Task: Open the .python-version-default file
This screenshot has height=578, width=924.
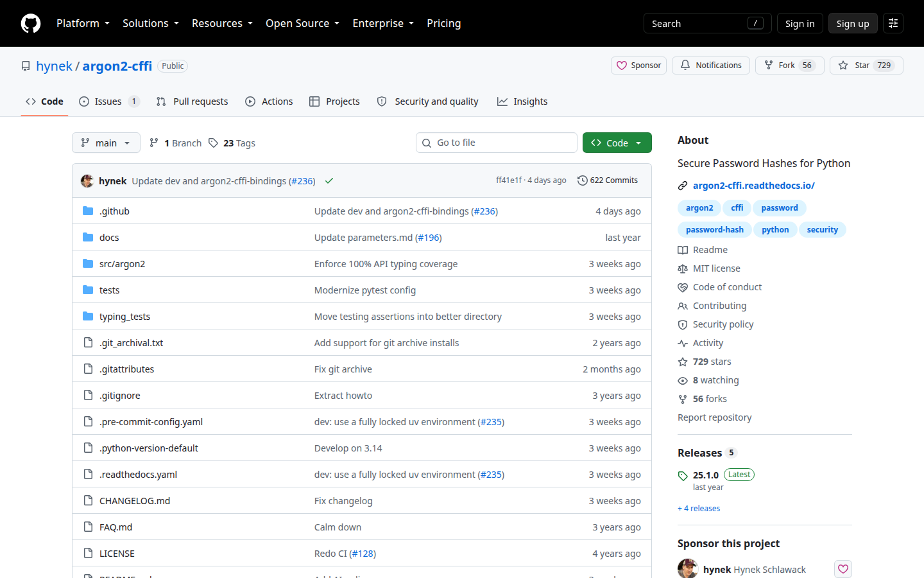Action: 149,448
